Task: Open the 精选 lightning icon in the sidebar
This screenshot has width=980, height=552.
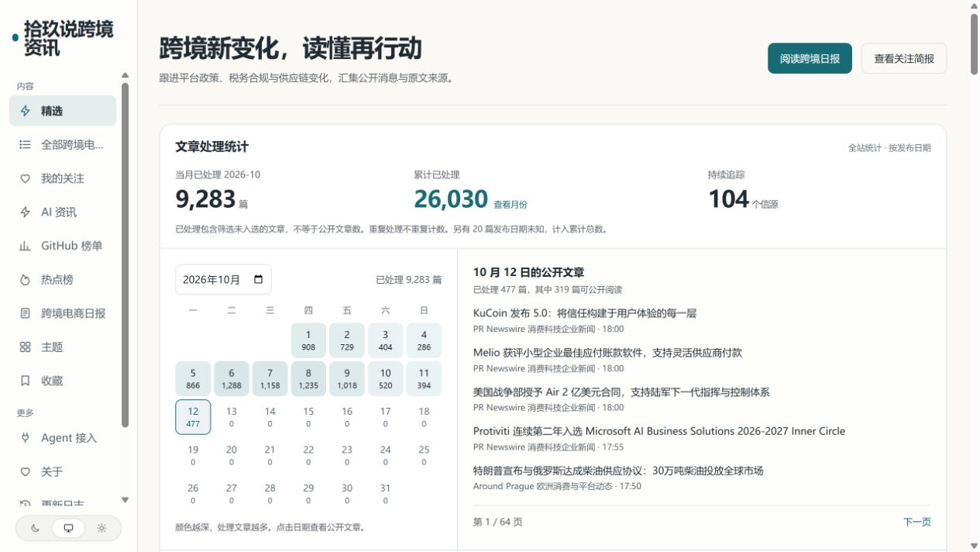Action: click(25, 111)
